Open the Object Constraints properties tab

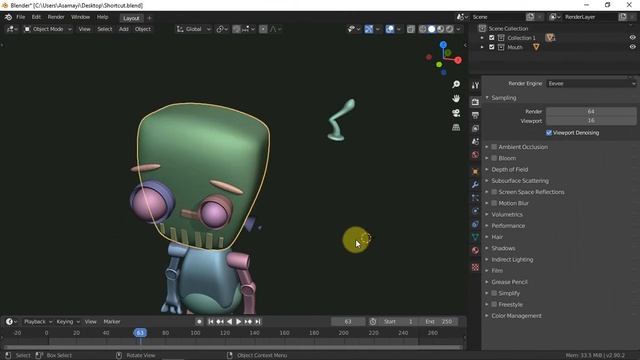(x=475, y=224)
